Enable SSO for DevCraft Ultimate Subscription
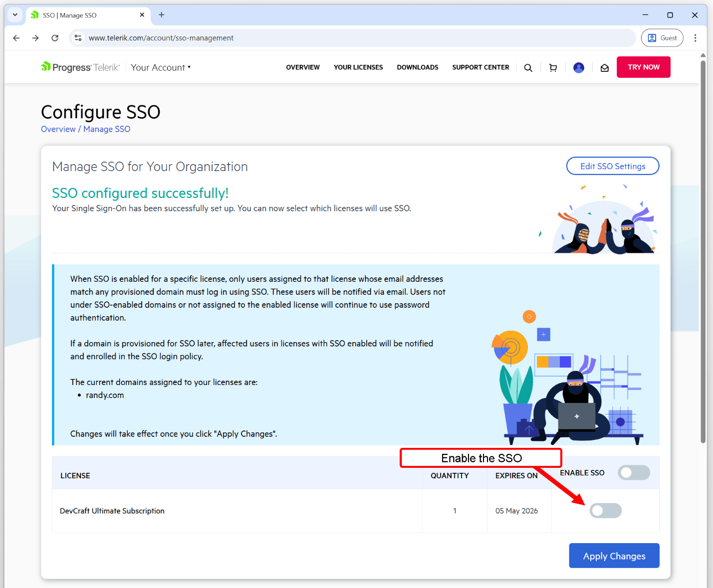 (x=606, y=511)
